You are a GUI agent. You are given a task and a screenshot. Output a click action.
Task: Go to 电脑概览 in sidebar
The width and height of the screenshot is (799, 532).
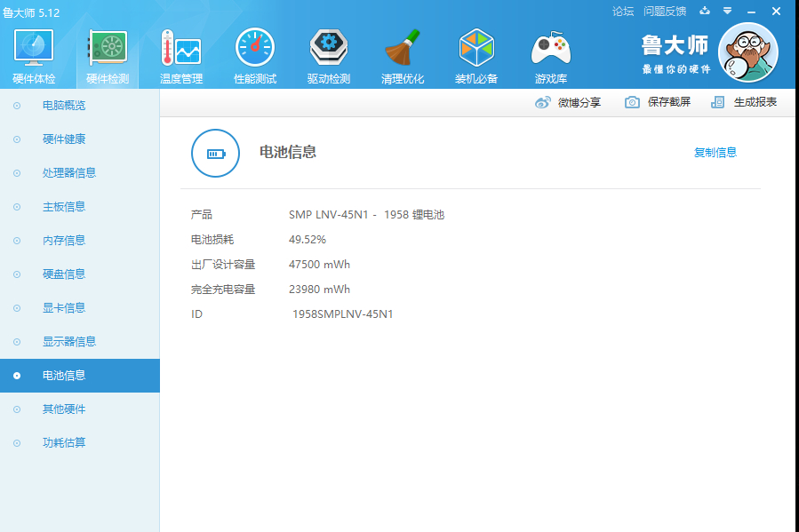(x=79, y=106)
